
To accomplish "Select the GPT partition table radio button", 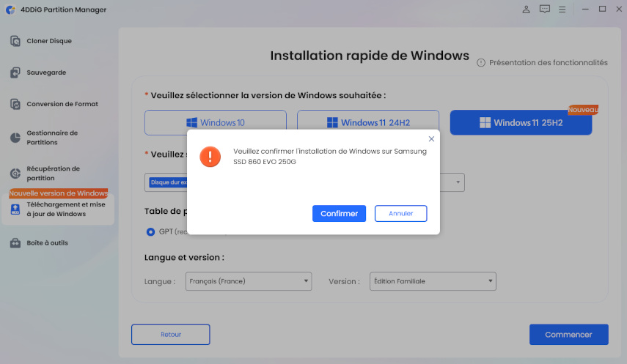I will 151,231.
